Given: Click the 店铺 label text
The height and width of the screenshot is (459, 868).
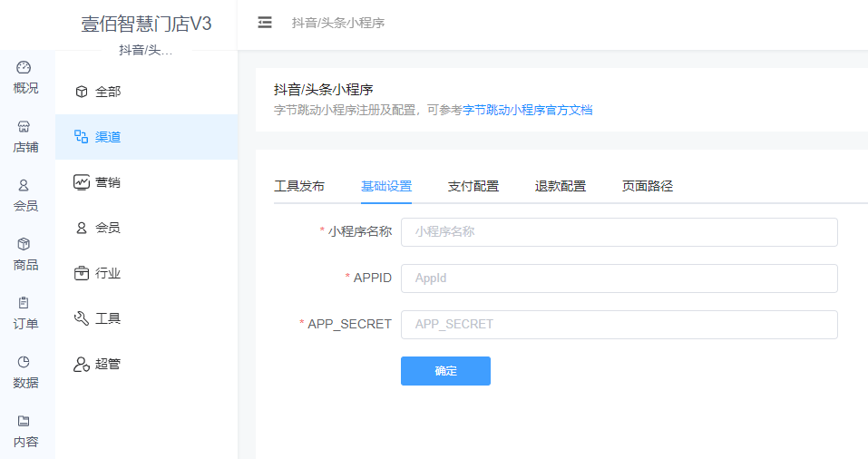Looking at the screenshot, I should click(x=25, y=147).
